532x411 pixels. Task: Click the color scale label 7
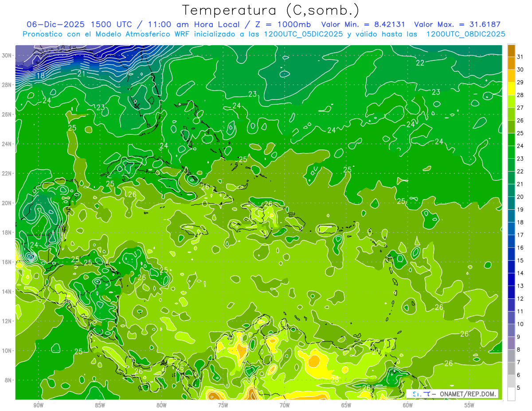[x=519, y=362]
